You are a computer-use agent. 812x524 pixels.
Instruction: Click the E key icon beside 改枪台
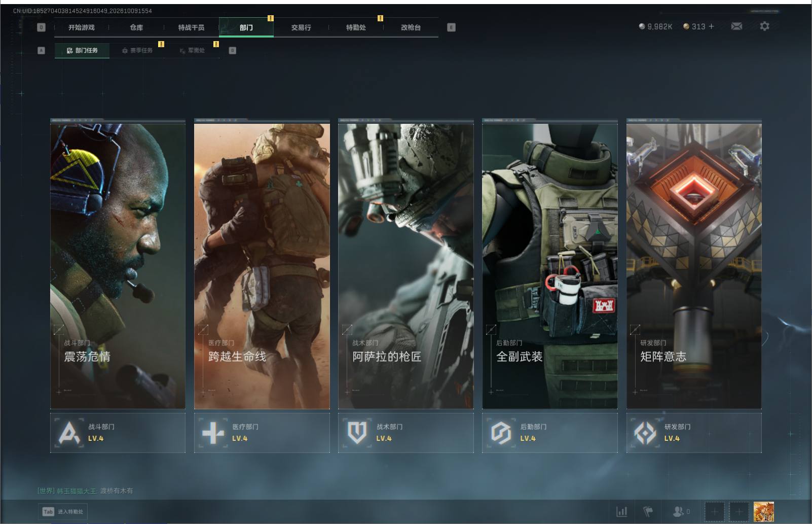tap(451, 27)
